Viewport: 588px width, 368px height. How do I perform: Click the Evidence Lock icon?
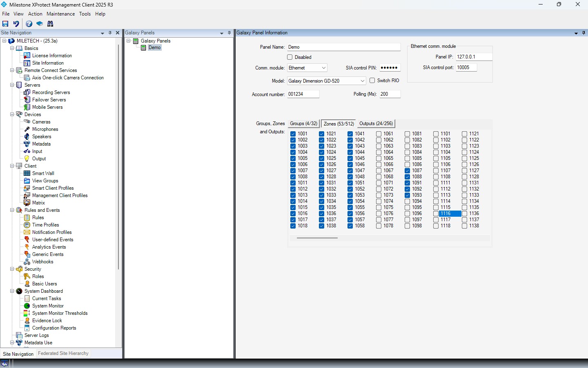pos(27,321)
